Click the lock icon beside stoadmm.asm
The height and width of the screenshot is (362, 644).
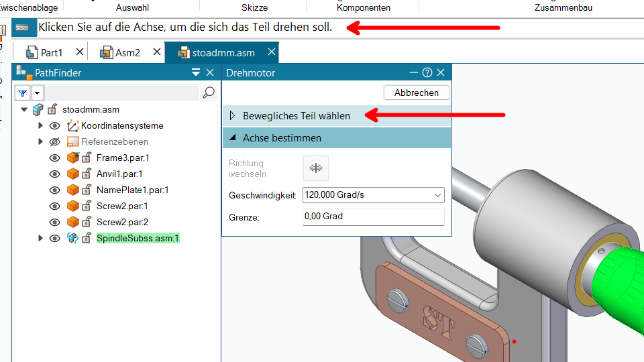52,109
